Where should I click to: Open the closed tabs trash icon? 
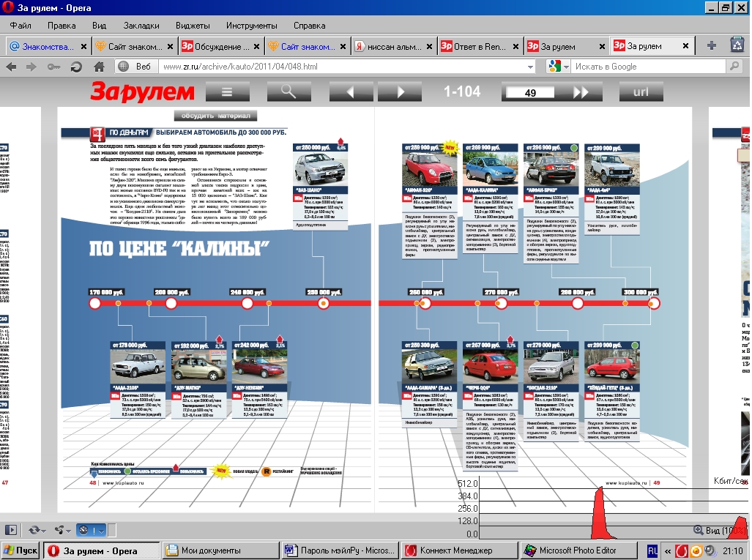pos(737,45)
